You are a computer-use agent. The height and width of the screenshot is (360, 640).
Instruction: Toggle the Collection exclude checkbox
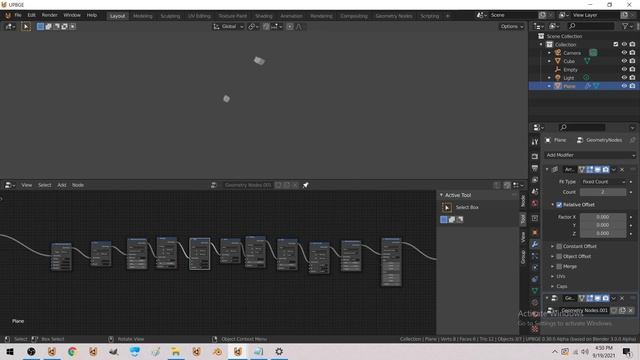616,44
